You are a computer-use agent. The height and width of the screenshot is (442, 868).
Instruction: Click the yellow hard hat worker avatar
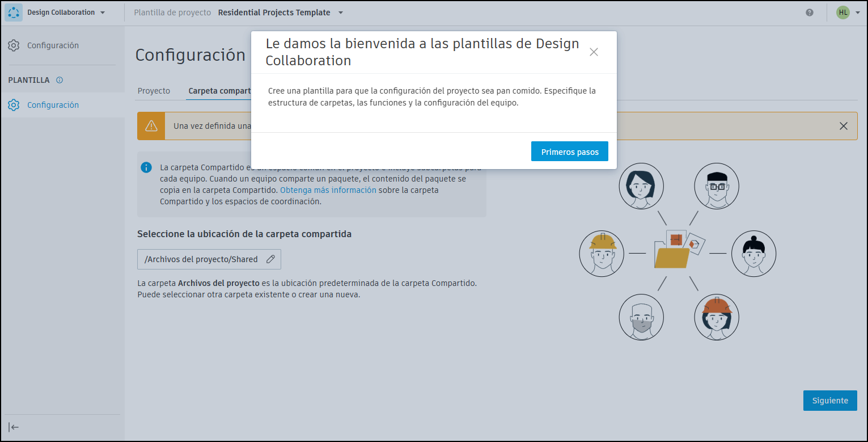(x=602, y=254)
